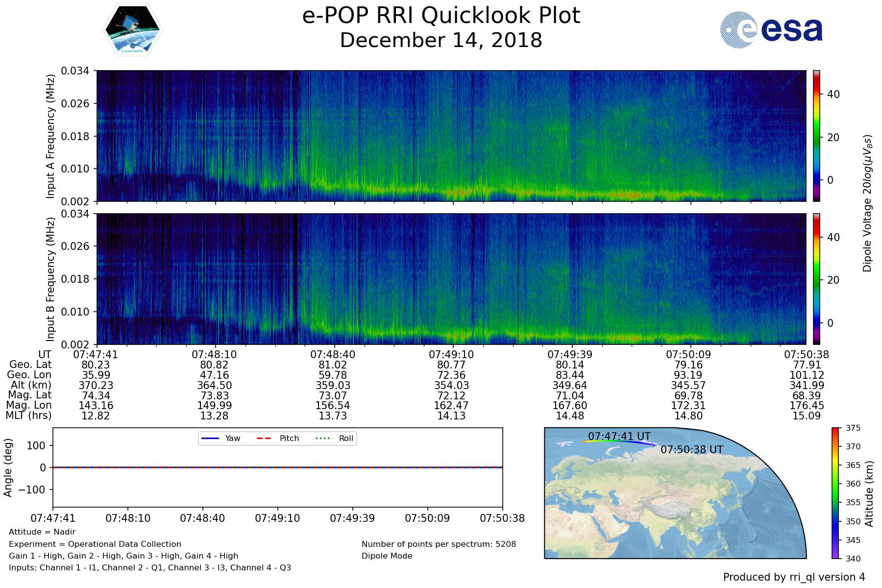Click the Input A dipole voltage colorbar
Viewport: 882px width, 588px height.
pyautogui.click(x=816, y=136)
